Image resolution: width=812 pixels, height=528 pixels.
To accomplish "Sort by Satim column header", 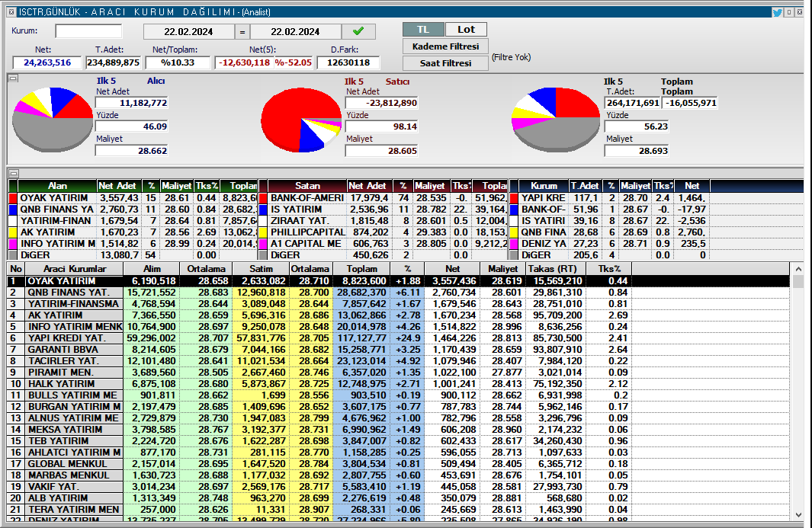I will click(261, 269).
